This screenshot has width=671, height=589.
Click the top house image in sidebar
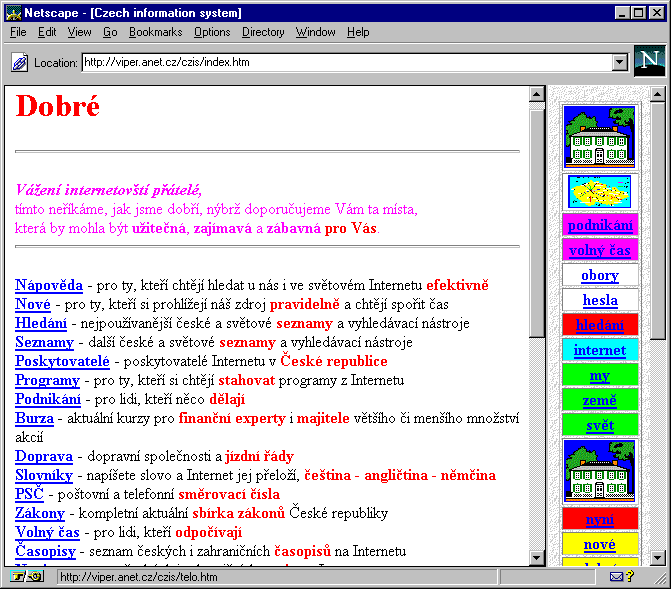click(x=600, y=137)
